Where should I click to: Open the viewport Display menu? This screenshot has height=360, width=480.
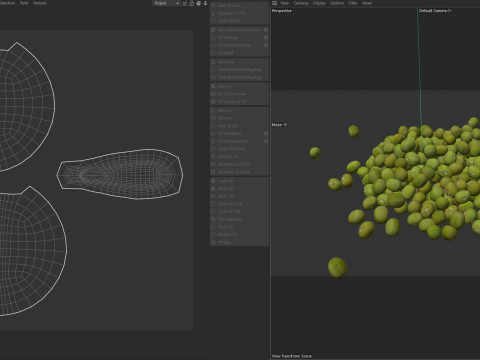tap(319, 3)
